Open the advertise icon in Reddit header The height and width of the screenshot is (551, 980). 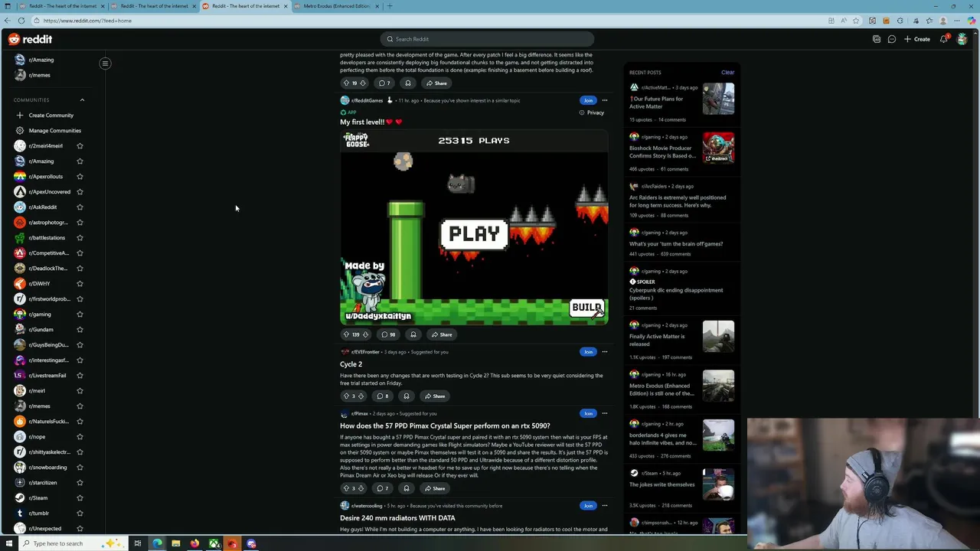point(877,39)
